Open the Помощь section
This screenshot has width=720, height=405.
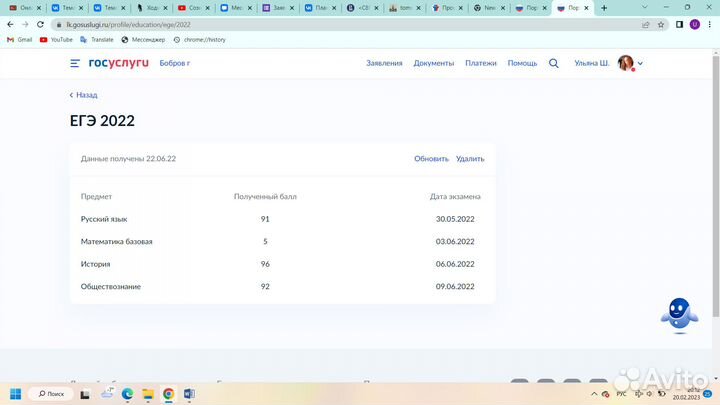pyautogui.click(x=522, y=63)
